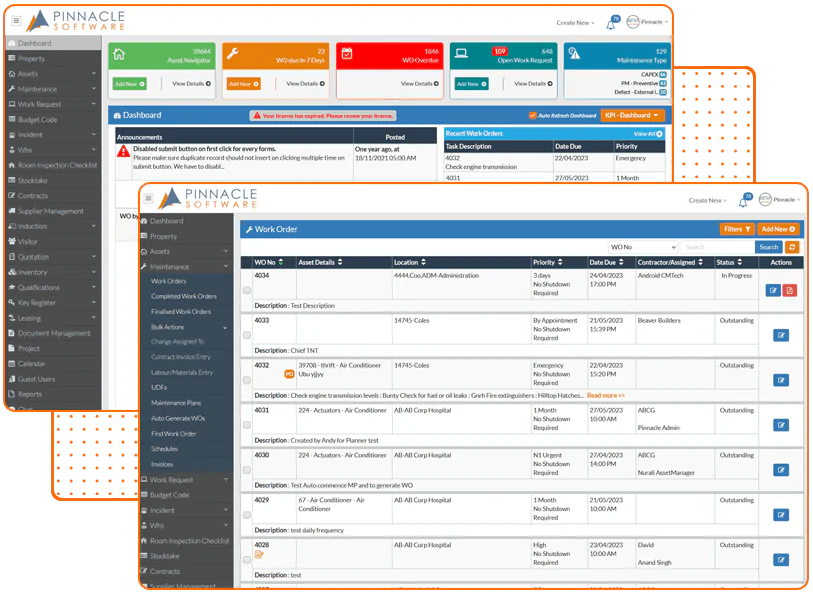Sort table by Priority column
The height and width of the screenshot is (592, 813).
click(x=548, y=262)
